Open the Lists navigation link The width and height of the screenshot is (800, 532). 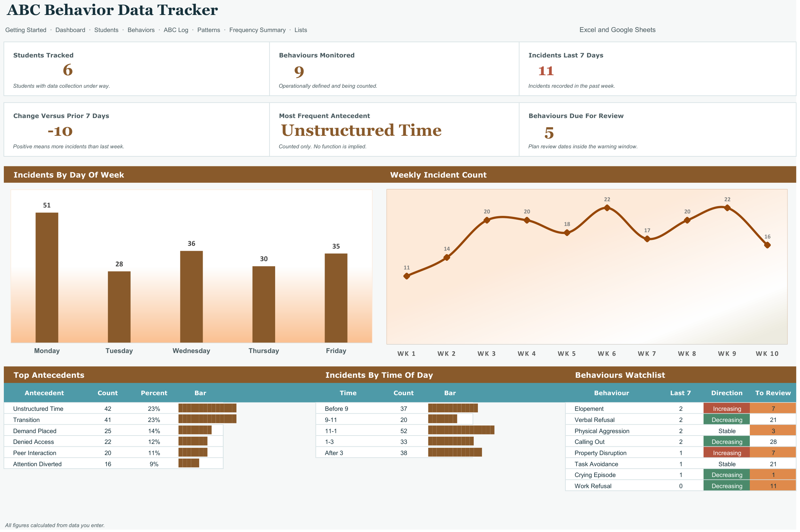click(301, 30)
